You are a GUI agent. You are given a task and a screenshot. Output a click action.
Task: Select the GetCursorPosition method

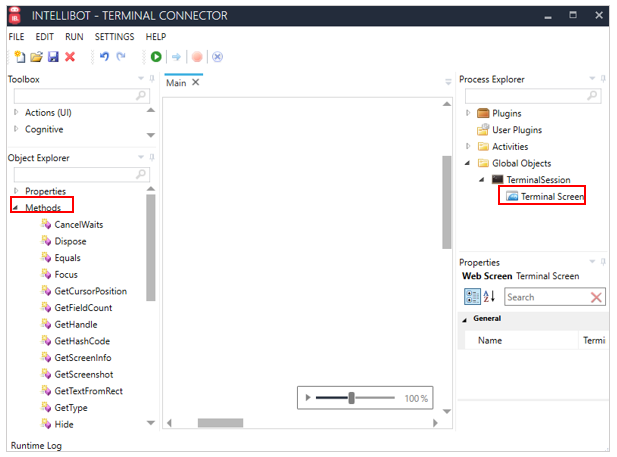click(91, 291)
